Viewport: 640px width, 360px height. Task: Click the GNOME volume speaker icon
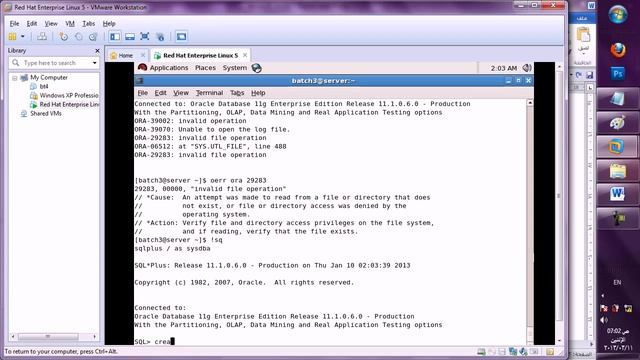click(x=527, y=68)
